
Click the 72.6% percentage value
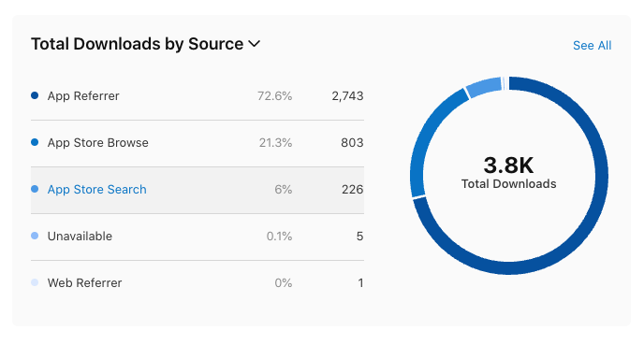pos(275,96)
